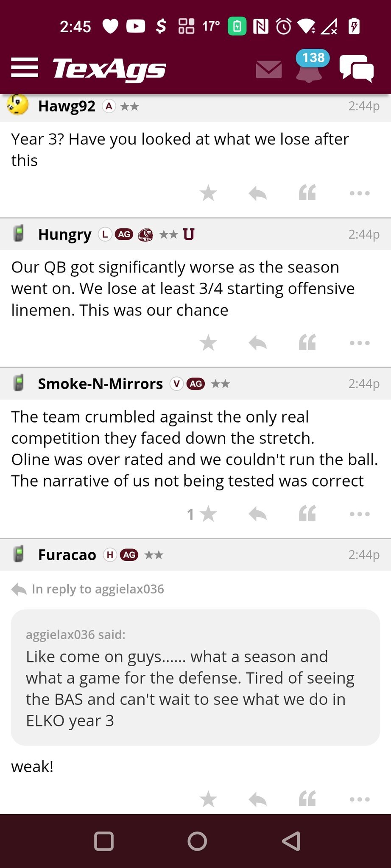Open the hamburger navigation menu

point(25,68)
